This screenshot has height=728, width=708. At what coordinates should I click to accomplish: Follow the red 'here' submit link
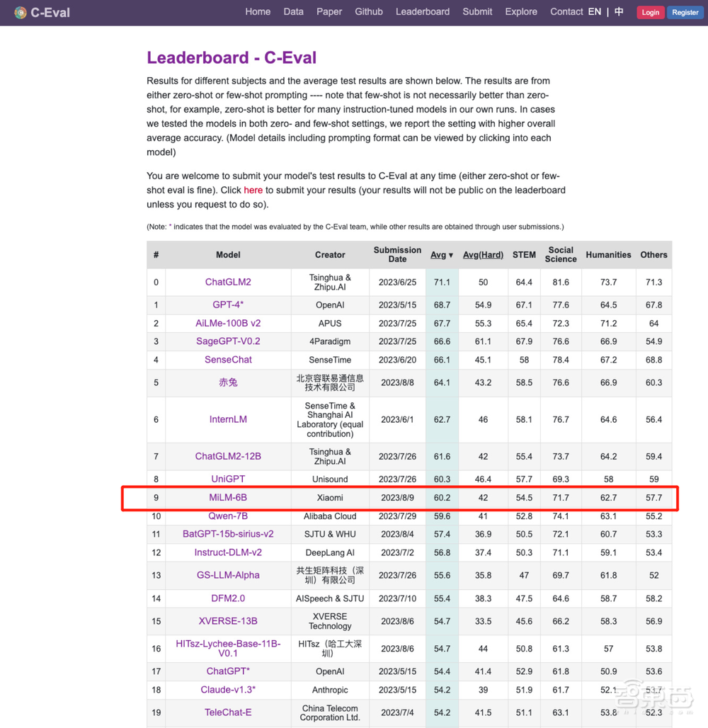coord(253,190)
